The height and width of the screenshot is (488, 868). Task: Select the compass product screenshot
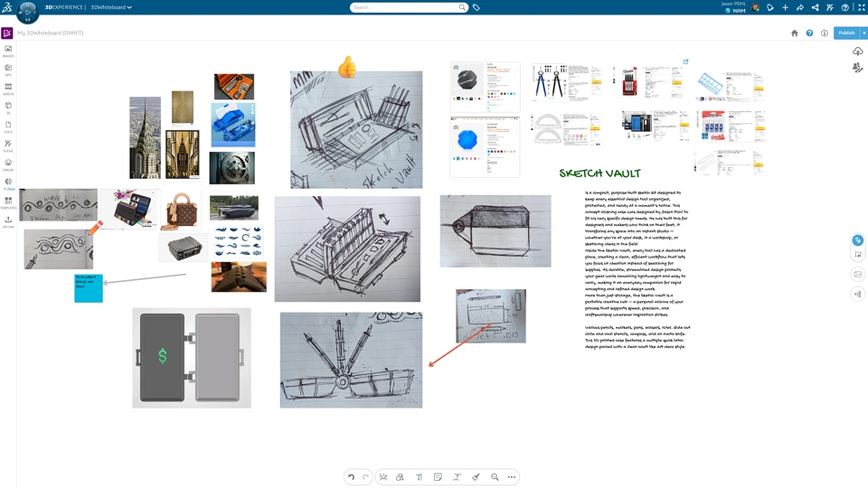[566, 82]
